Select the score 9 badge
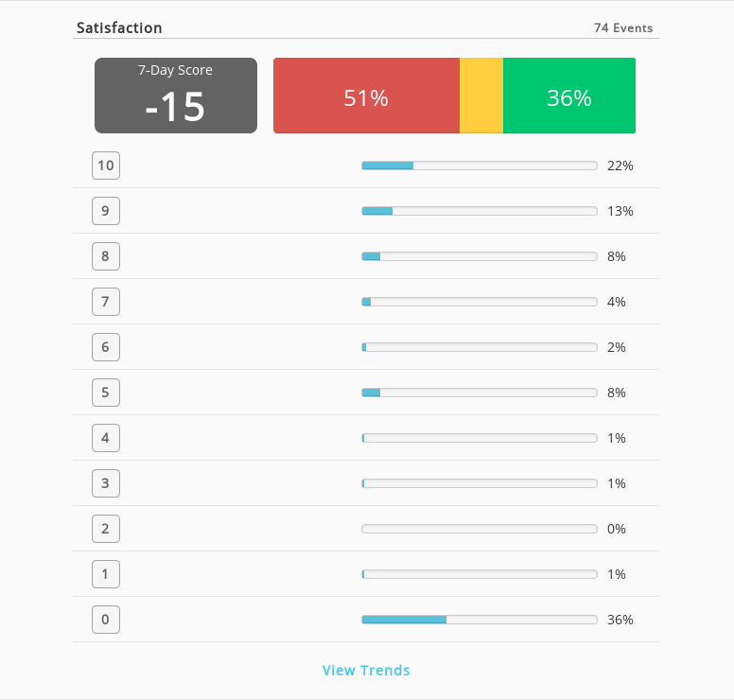The image size is (734, 700). pyautogui.click(x=106, y=211)
